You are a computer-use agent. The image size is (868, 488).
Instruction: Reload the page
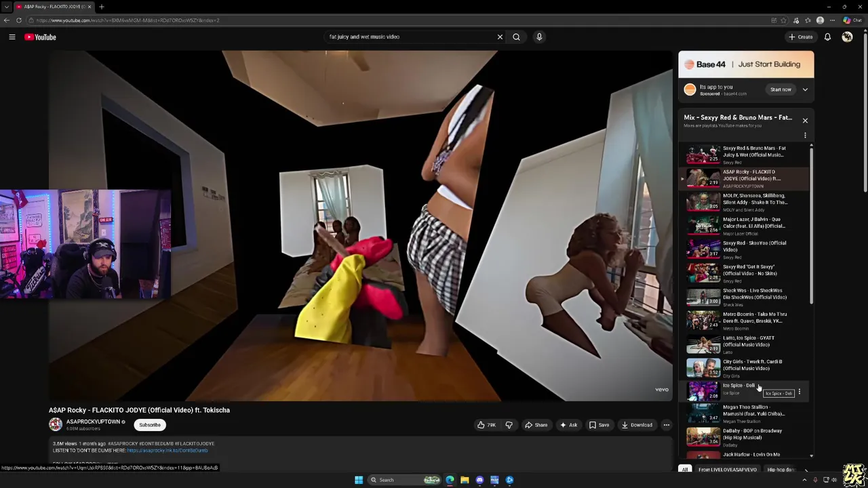point(19,20)
